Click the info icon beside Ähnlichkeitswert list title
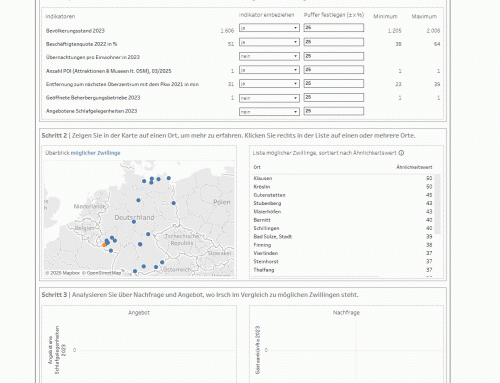This screenshot has width=500, height=383. coord(401,153)
